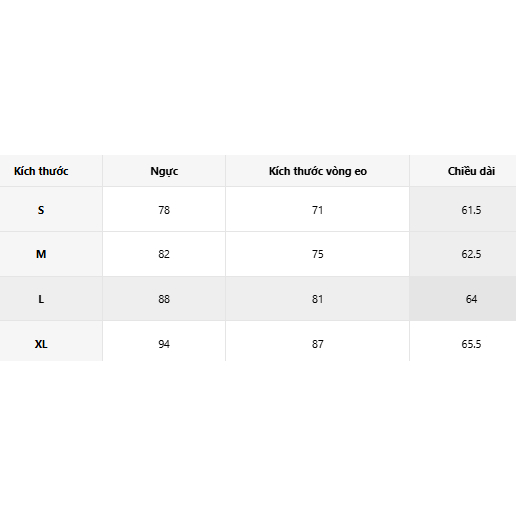Screen dimensions: 516x516
Task: Select the Chiều dài column header
Action: (x=471, y=171)
